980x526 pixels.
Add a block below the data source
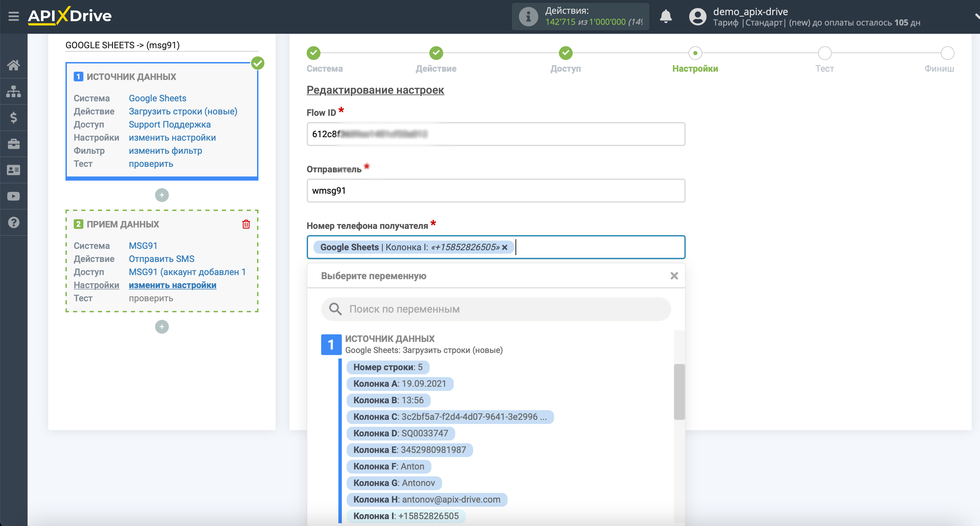click(x=162, y=195)
